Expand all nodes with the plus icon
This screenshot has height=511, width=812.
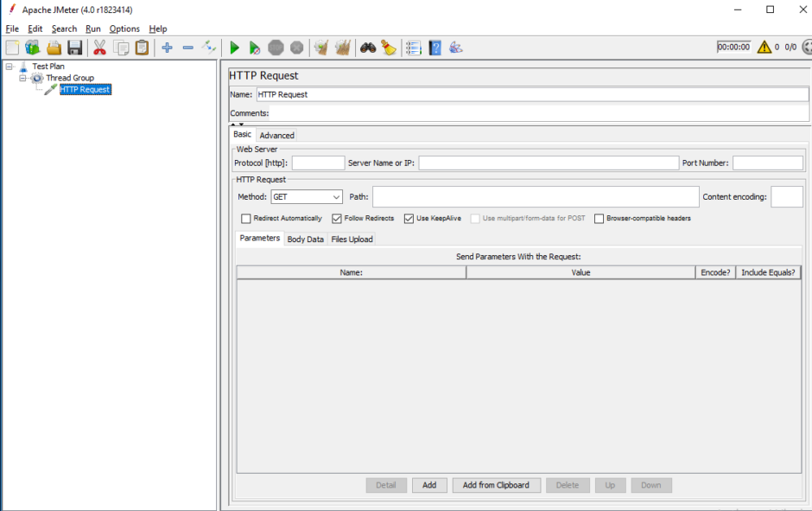click(x=167, y=48)
